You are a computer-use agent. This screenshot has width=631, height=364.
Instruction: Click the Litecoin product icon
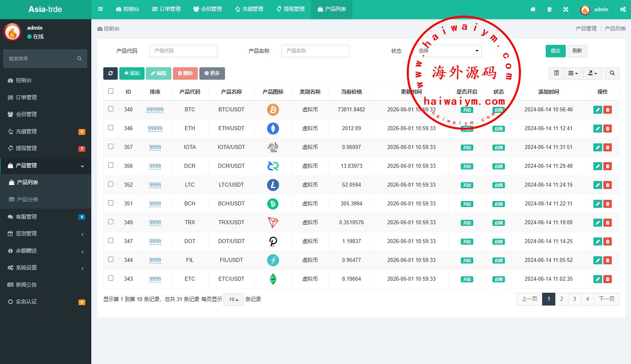(273, 185)
